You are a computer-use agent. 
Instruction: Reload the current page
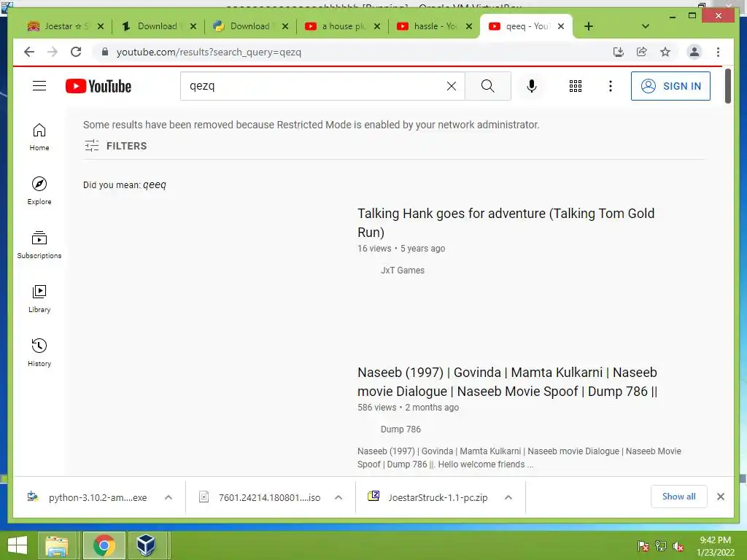coord(76,52)
